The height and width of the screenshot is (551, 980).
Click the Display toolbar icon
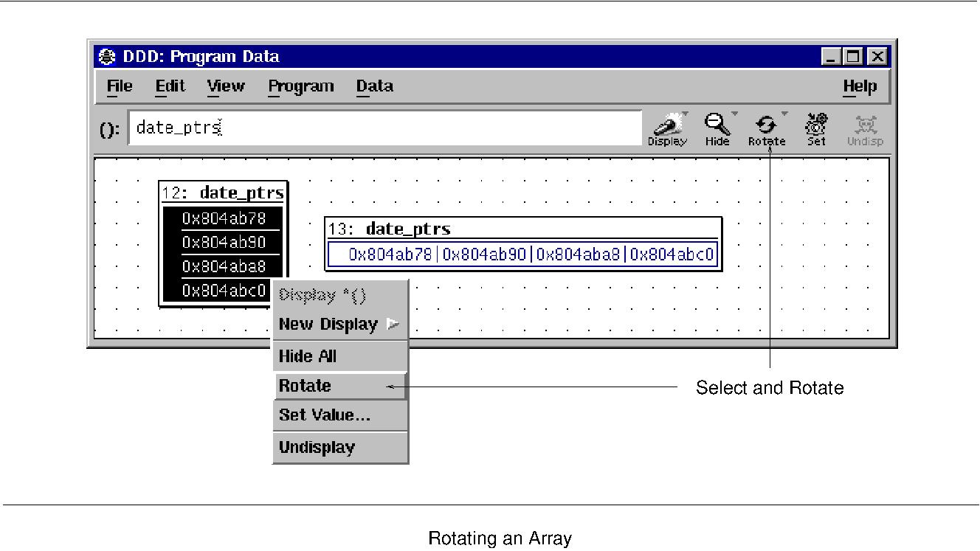(x=667, y=129)
